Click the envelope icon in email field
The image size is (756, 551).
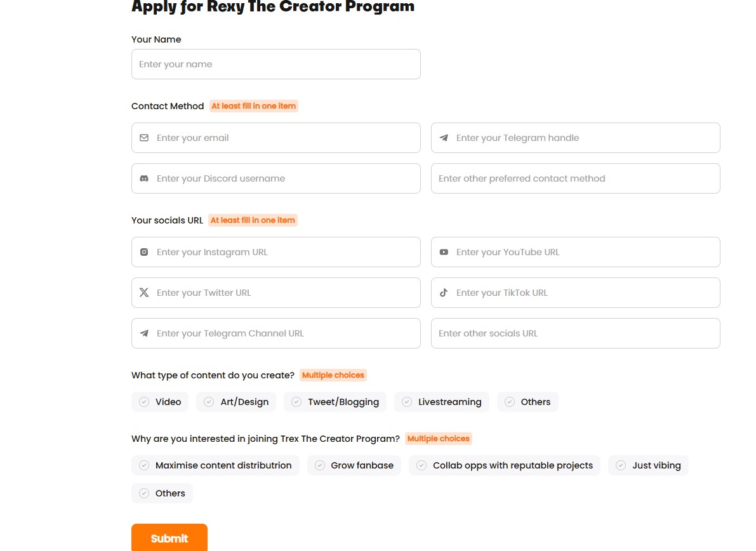144,138
